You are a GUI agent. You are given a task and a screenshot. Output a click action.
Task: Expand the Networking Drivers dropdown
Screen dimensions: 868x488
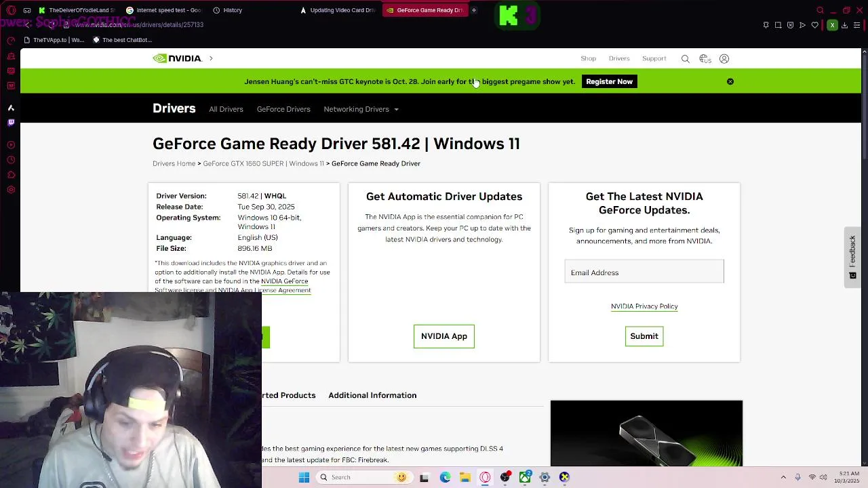tap(361, 109)
